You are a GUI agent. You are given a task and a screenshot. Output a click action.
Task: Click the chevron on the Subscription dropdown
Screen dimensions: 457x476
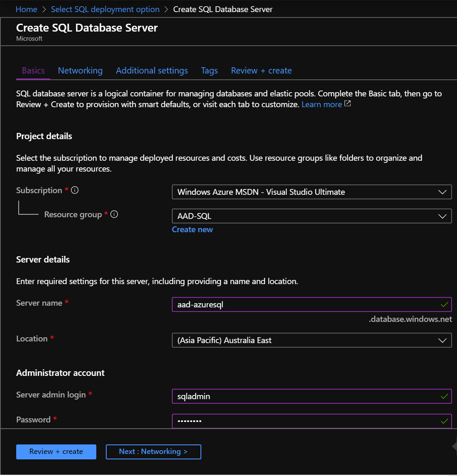pos(443,192)
